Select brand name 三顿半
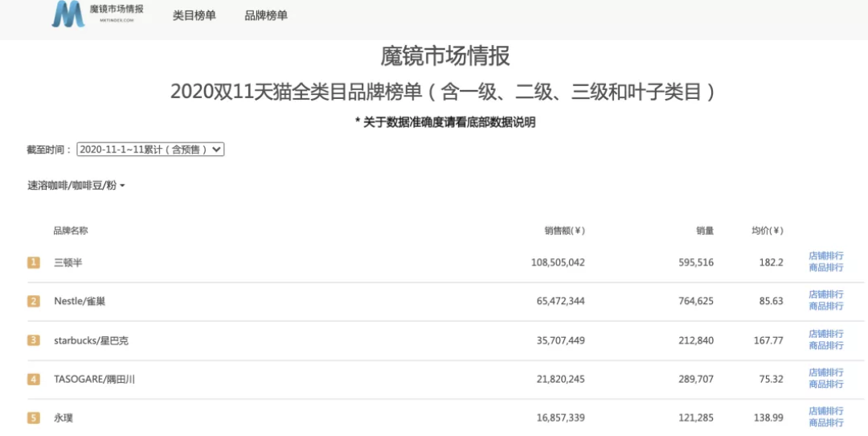 68,262
